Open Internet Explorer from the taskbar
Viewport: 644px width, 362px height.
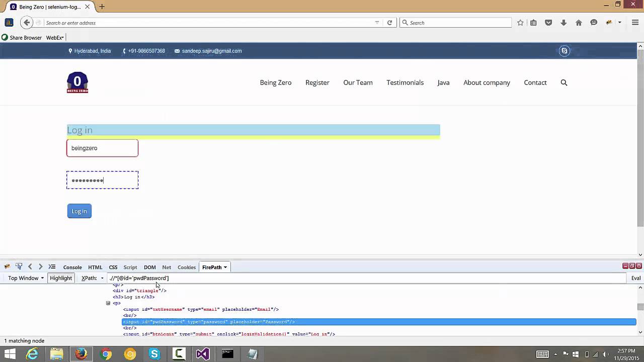(32, 354)
